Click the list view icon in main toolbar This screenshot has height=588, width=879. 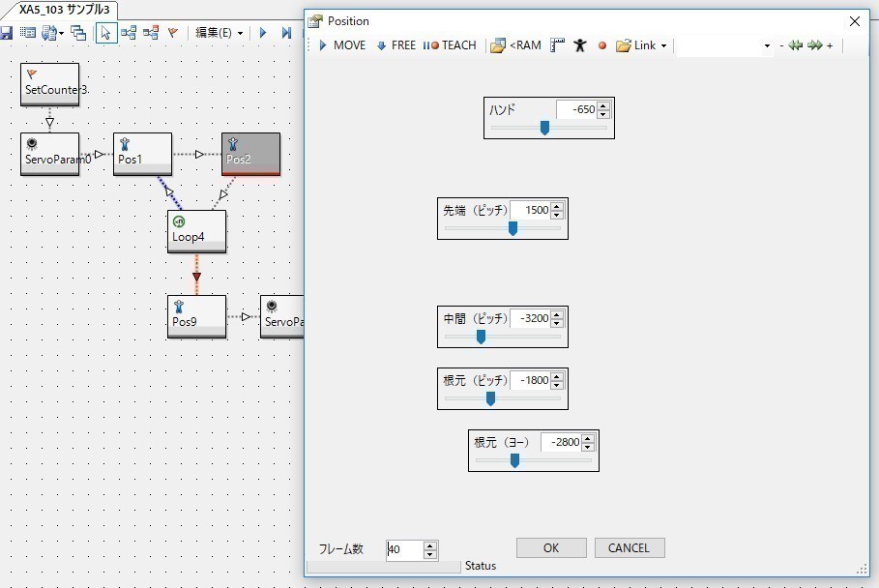tap(27, 33)
